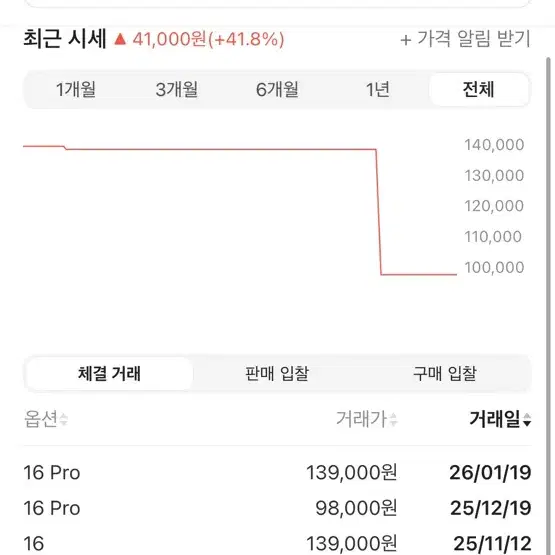
Task: Click the price drop on the chart line
Action: pyautogui.click(x=378, y=212)
